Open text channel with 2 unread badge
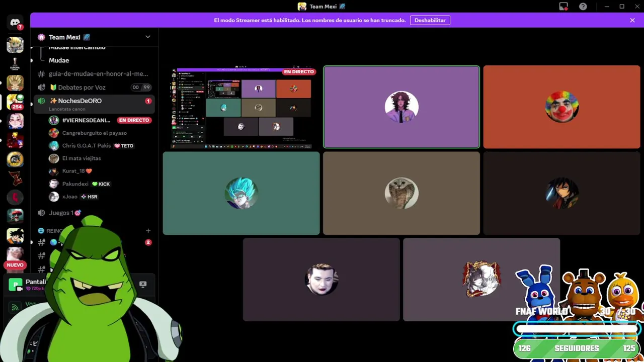 click(x=93, y=242)
